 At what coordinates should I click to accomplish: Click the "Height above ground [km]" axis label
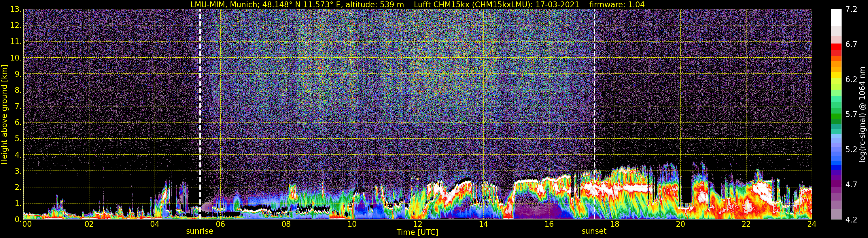pos(4,114)
